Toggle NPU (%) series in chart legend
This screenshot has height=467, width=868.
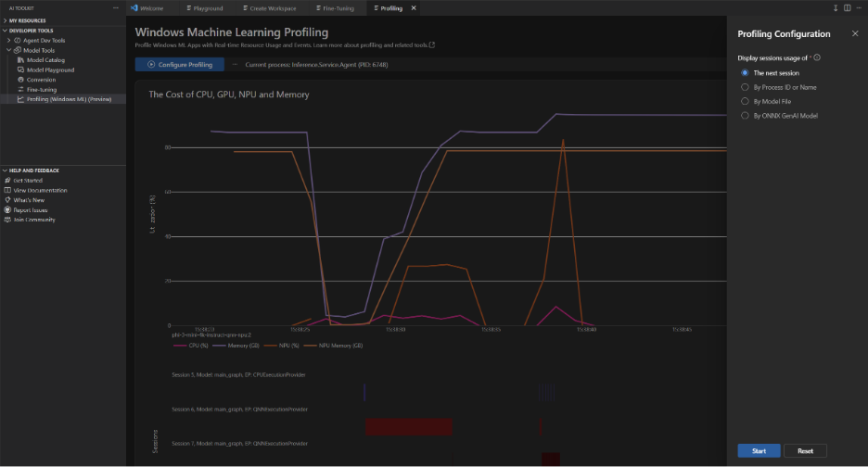(x=281, y=346)
